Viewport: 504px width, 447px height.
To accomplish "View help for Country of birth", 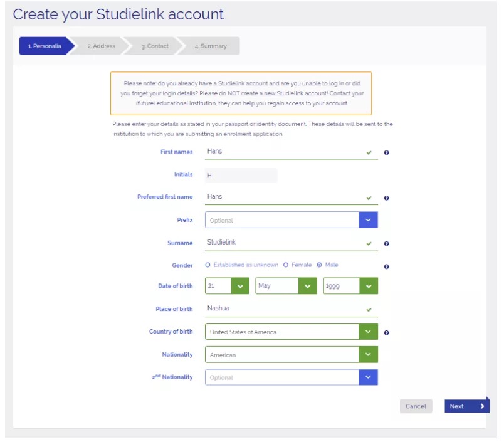I will click(x=386, y=333).
